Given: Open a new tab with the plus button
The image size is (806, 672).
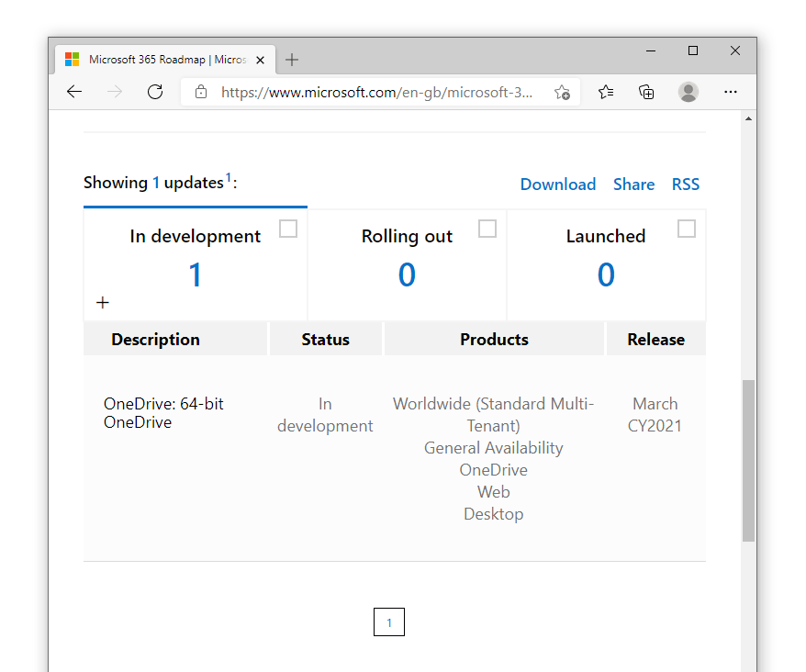Looking at the screenshot, I should coord(291,60).
